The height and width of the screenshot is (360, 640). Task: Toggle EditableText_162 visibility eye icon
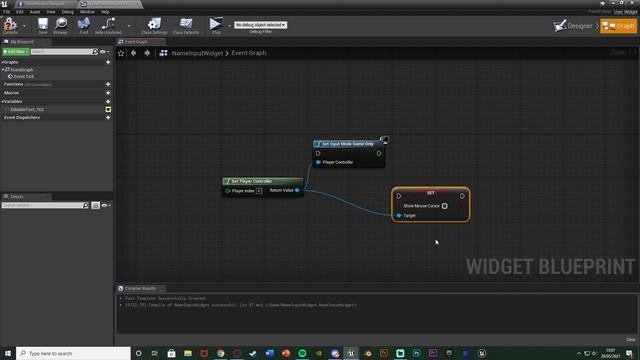[108, 109]
